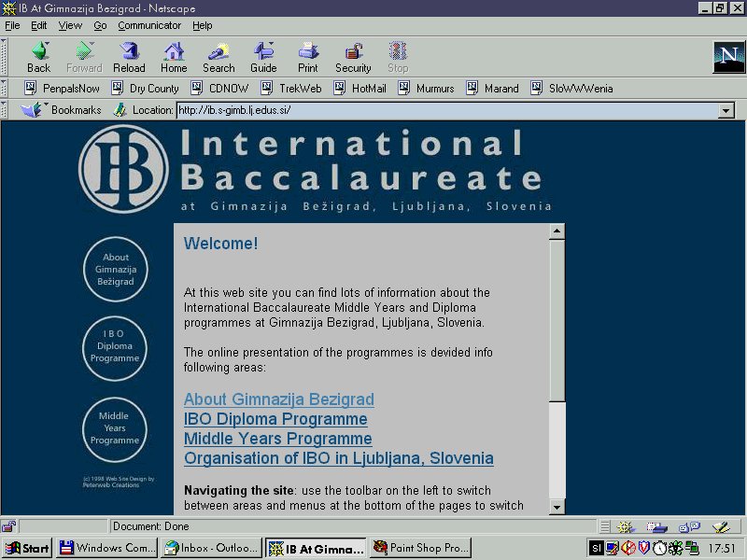The height and width of the screenshot is (560, 747).
Task: Click the content frame scroll down arrow
Action: (x=557, y=507)
